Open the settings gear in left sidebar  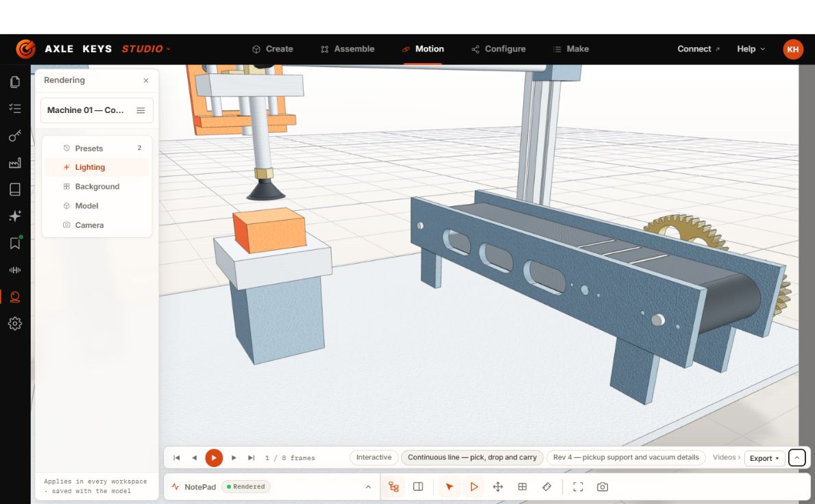[15, 324]
